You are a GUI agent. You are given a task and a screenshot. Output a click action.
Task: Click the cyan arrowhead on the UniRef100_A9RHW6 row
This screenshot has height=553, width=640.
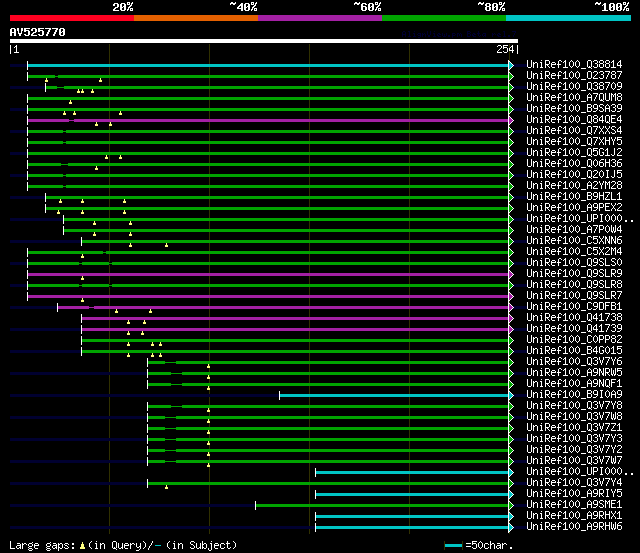coord(511,527)
